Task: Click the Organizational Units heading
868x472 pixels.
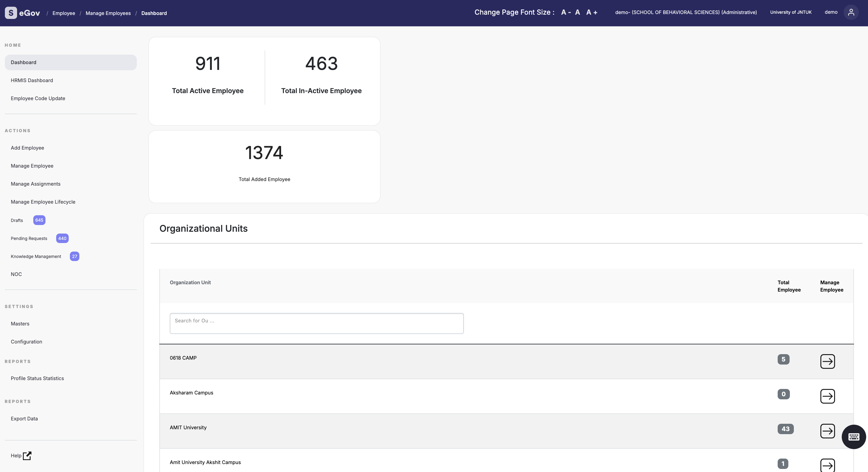Action: pyautogui.click(x=204, y=229)
